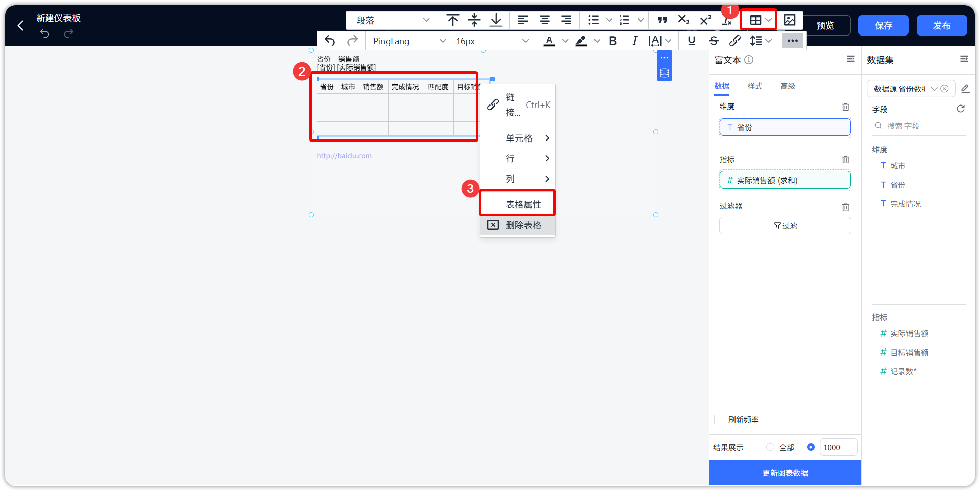Click the 过滤 filter button

click(x=785, y=226)
